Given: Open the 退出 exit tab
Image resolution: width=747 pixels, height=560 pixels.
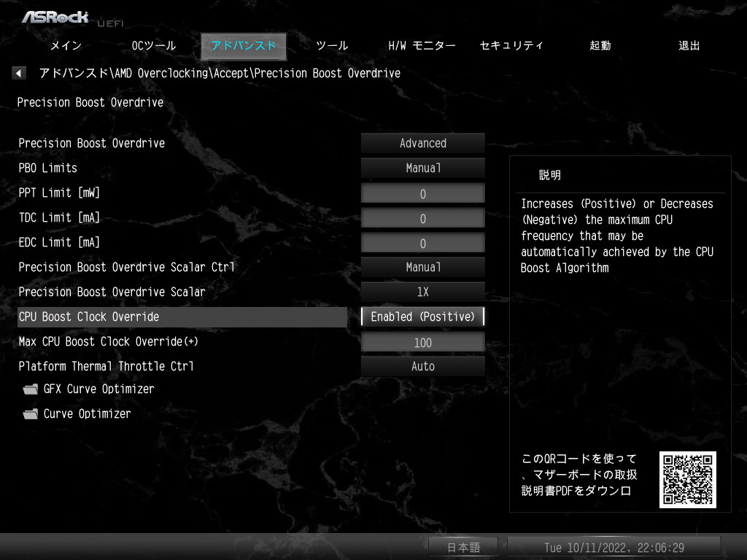Looking at the screenshot, I should [x=689, y=46].
